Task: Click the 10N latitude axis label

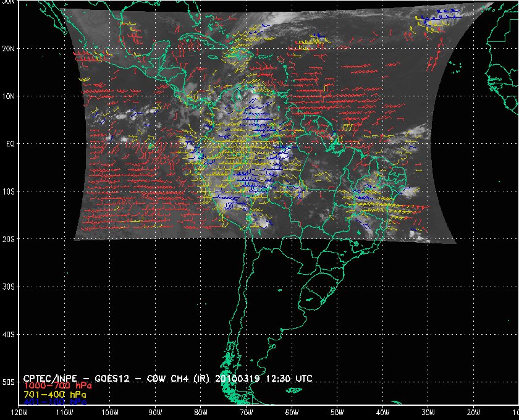Action: pos(8,96)
